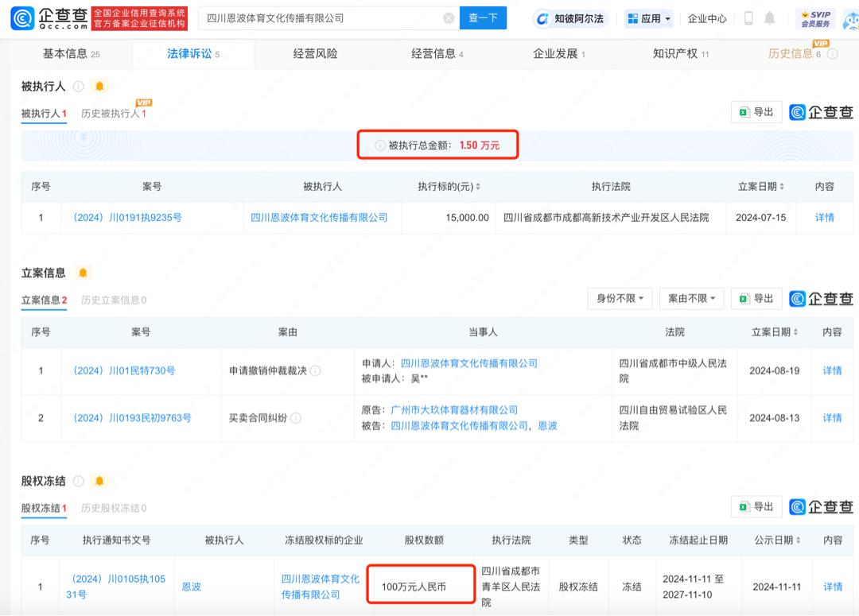
Task: Open 四川恩波体育文化传播有限公司 in 被执行人 row
Action: tap(319, 217)
